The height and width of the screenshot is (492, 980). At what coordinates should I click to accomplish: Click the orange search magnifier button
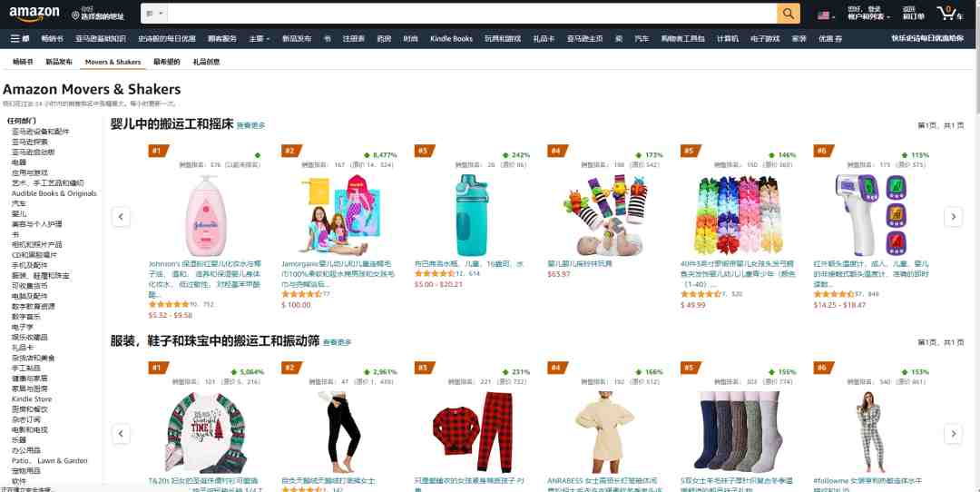pos(789,13)
